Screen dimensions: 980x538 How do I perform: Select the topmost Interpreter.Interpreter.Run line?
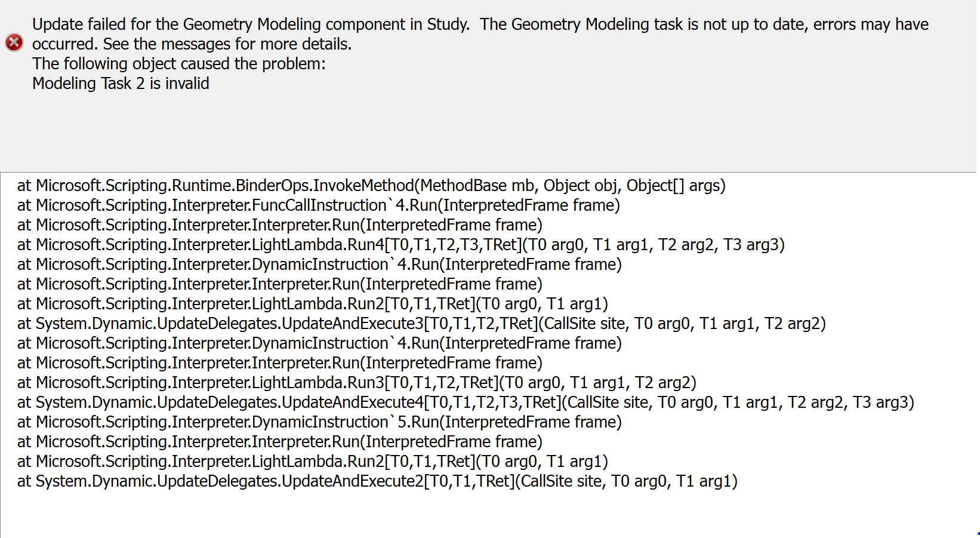tap(280, 225)
